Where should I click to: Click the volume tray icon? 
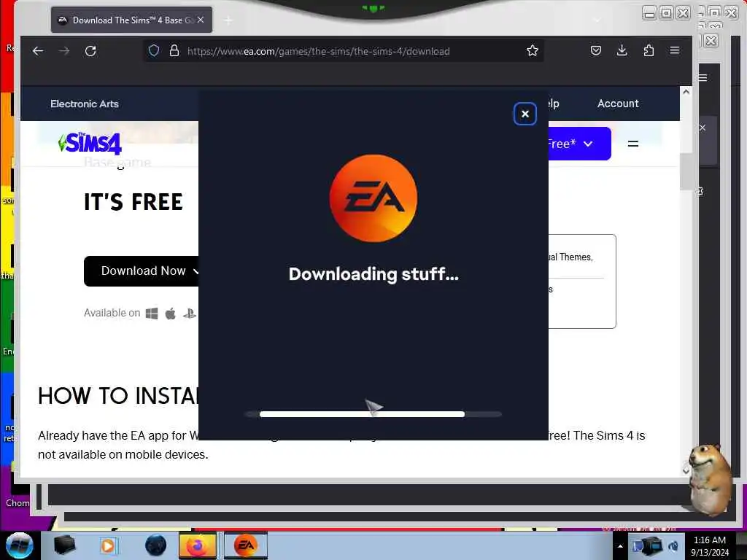[673, 546]
